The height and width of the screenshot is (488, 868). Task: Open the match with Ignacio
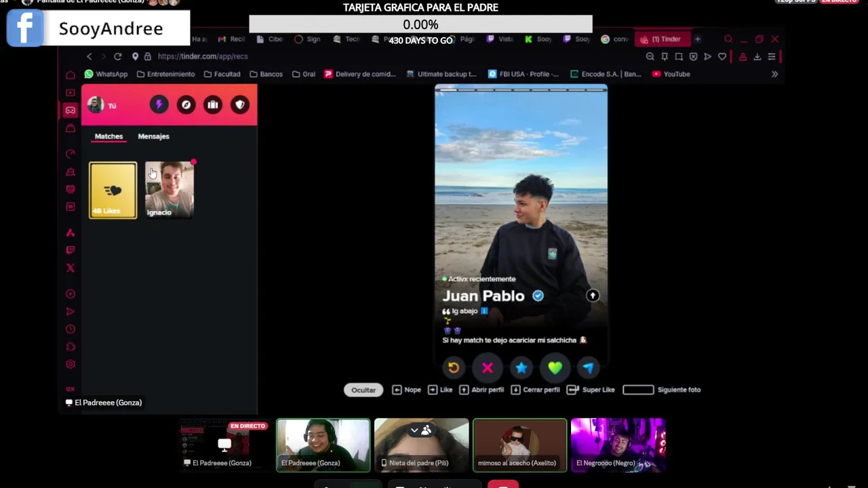point(170,190)
